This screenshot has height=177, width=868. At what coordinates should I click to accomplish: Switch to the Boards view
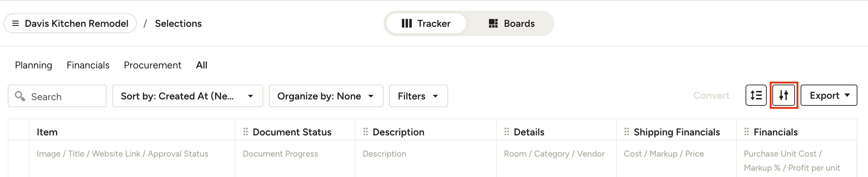(512, 23)
